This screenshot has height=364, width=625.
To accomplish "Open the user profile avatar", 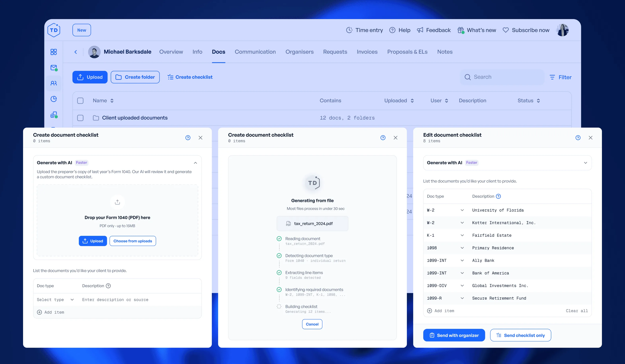I will coord(562,30).
